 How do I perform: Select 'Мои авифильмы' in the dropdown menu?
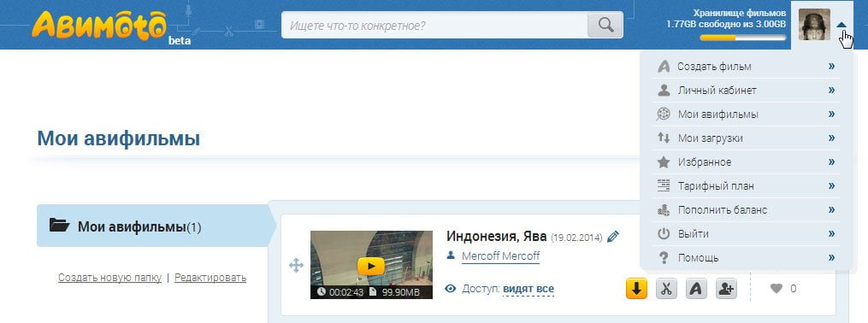coord(746,115)
